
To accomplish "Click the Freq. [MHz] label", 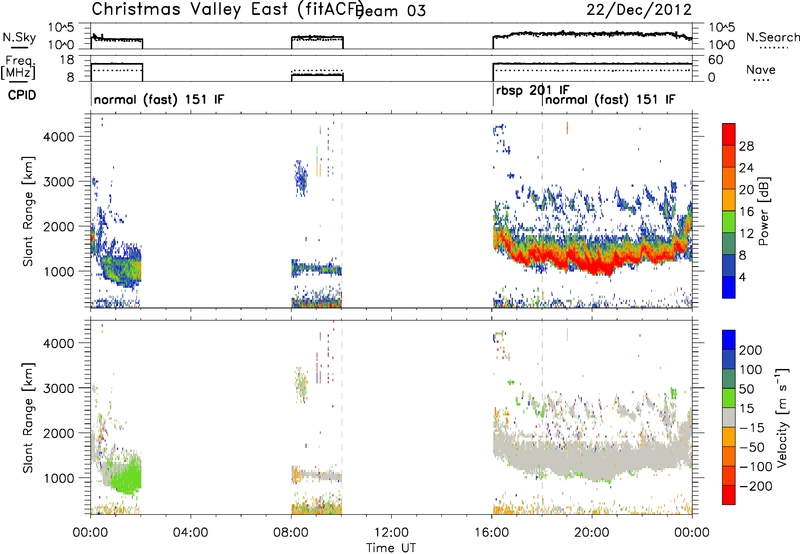I will pyautogui.click(x=19, y=67).
